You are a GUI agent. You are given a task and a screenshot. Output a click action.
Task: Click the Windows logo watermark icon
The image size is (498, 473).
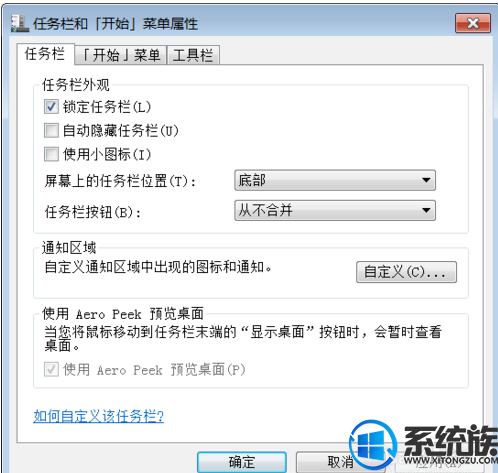point(373,444)
